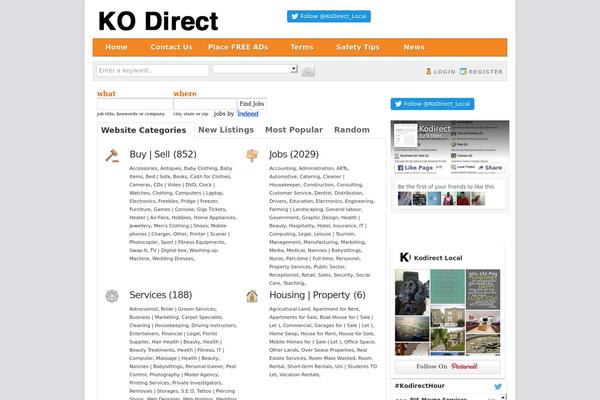Viewport: 600px width, 400px height.
Task: Open the Jobs (2029) category
Action: (x=294, y=154)
